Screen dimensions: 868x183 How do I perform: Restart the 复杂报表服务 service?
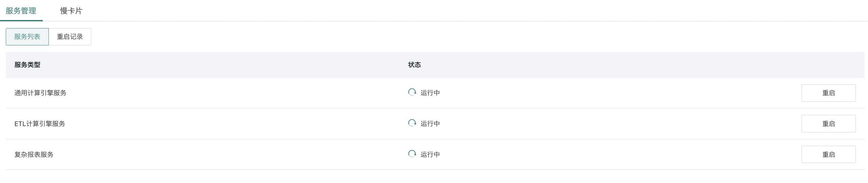click(828, 155)
